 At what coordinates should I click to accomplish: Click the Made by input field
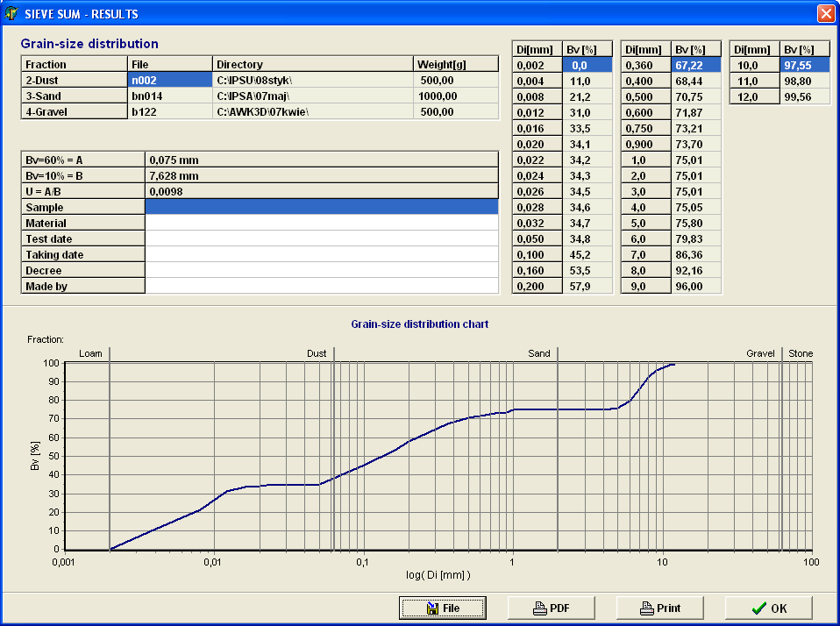[322, 286]
